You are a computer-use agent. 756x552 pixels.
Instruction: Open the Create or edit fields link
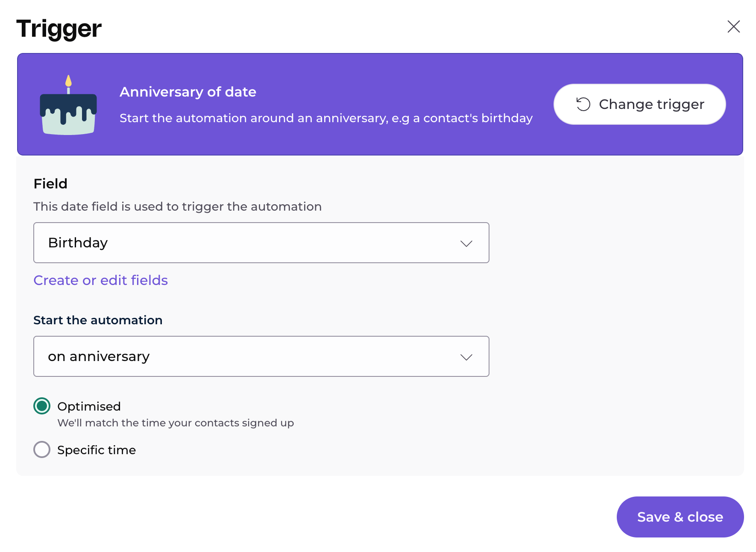coord(101,280)
